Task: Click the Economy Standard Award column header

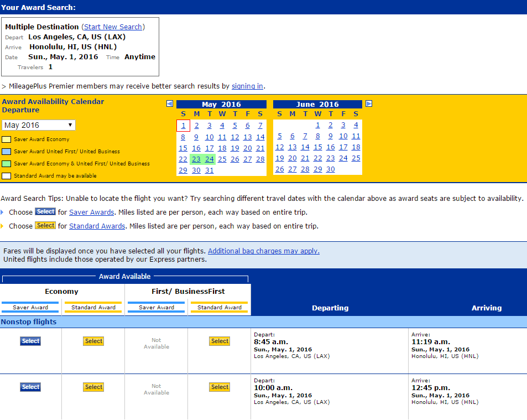Action: coord(93,307)
